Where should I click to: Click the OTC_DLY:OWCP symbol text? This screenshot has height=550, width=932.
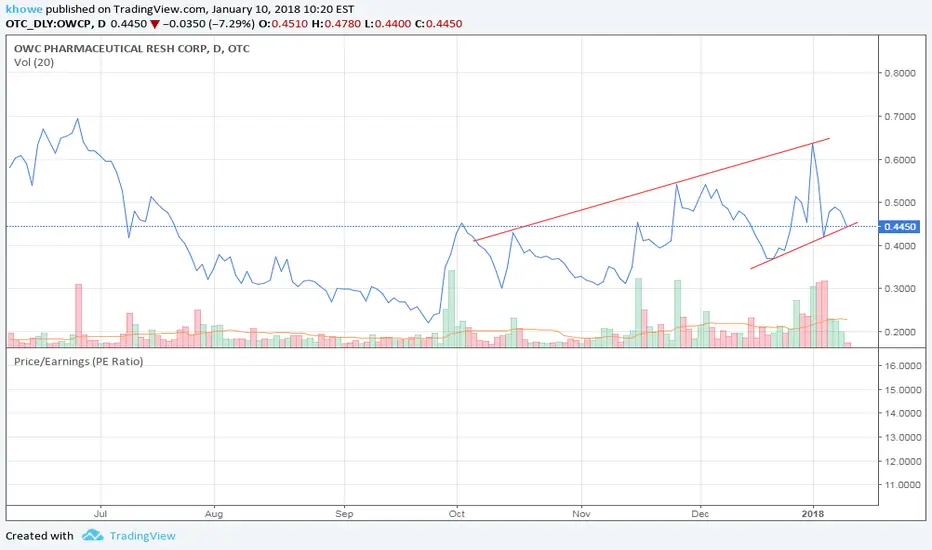(x=48, y=24)
